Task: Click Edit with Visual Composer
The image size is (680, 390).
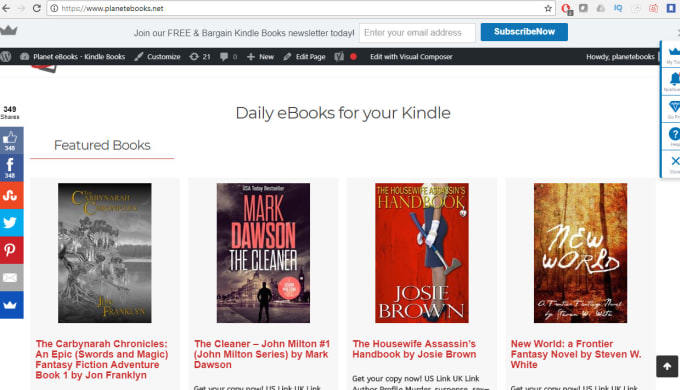Action: [411, 56]
